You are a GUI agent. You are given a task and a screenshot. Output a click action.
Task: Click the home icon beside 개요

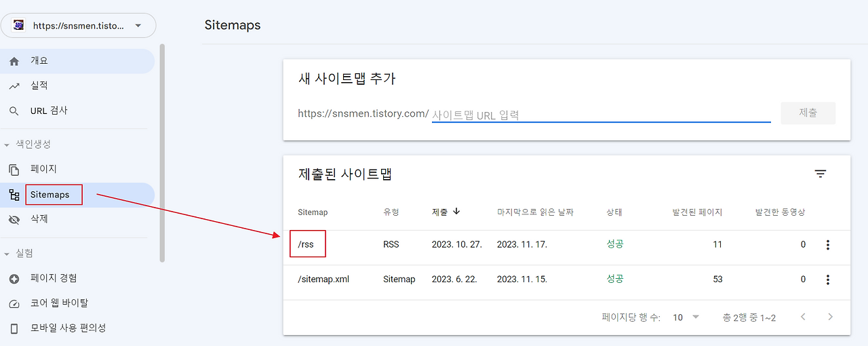[14, 61]
